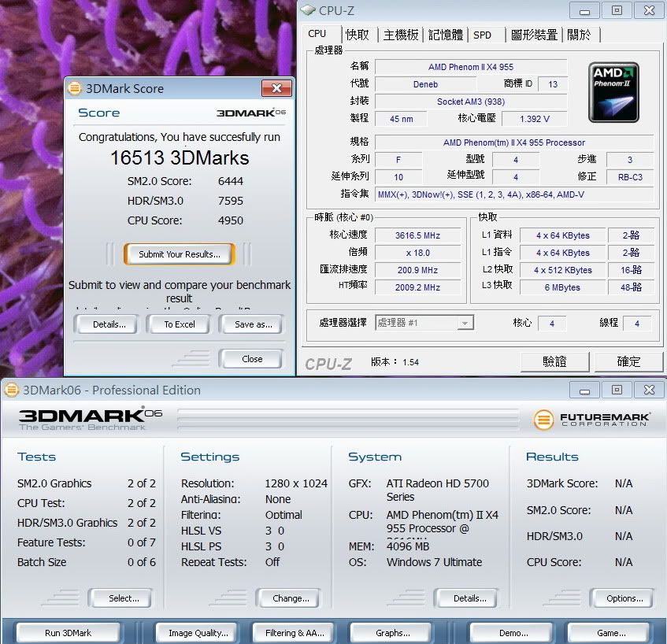Image resolution: width=667 pixels, height=644 pixels.
Task: Expand the processor selection dropdown
Action: click(x=465, y=323)
